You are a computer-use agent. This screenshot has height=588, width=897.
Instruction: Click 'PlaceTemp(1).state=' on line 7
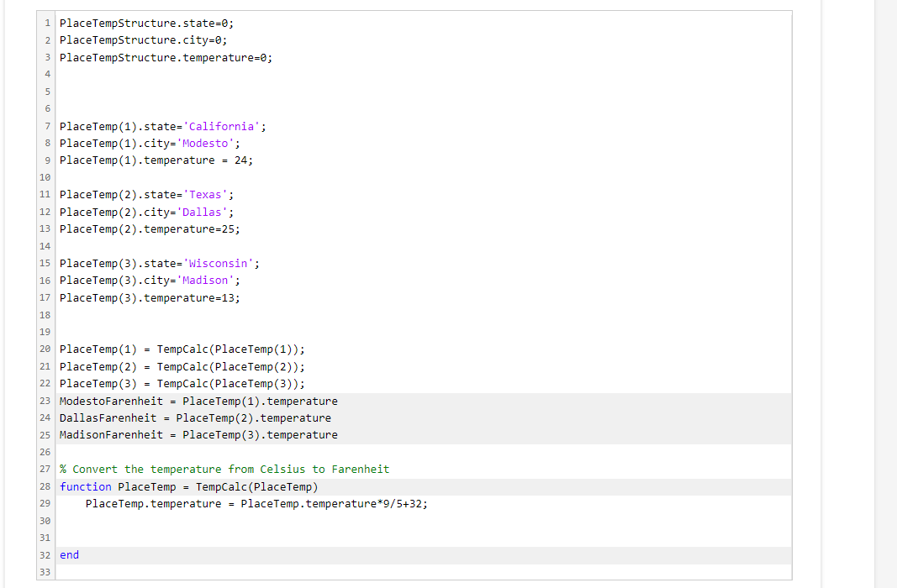point(121,126)
